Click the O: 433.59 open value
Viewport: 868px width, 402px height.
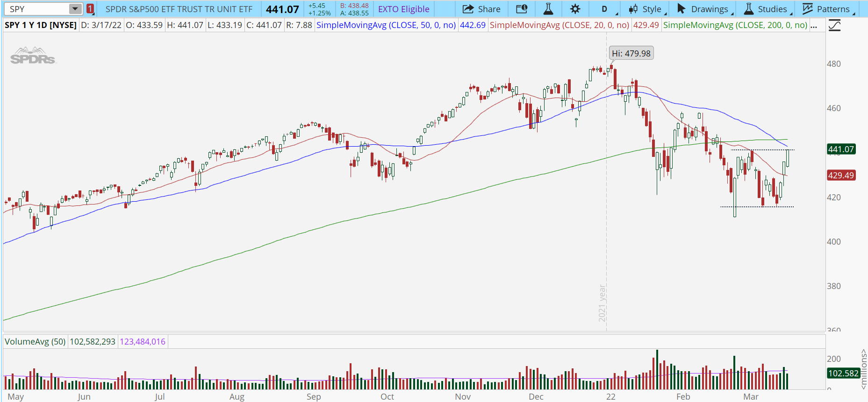coord(144,25)
